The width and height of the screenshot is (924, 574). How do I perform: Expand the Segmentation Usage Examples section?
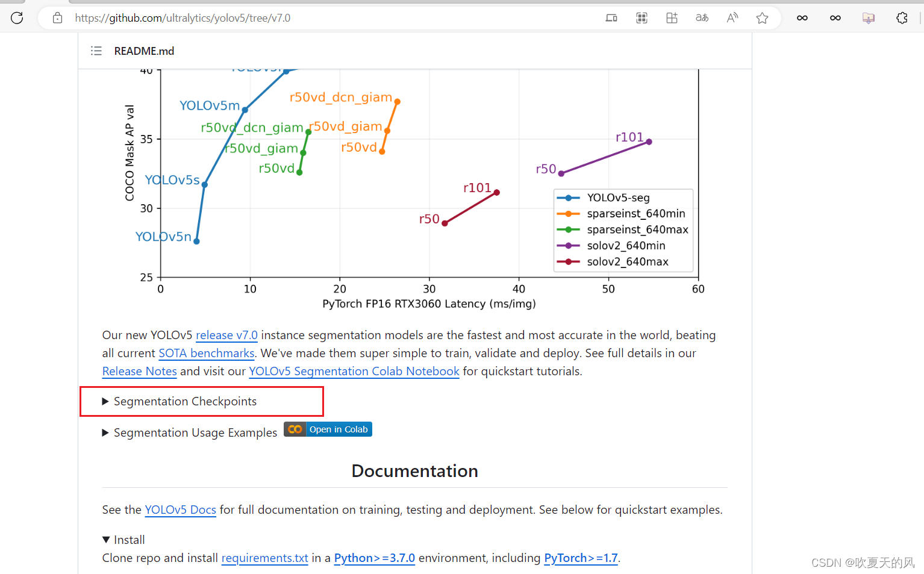[x=190, y=433]
